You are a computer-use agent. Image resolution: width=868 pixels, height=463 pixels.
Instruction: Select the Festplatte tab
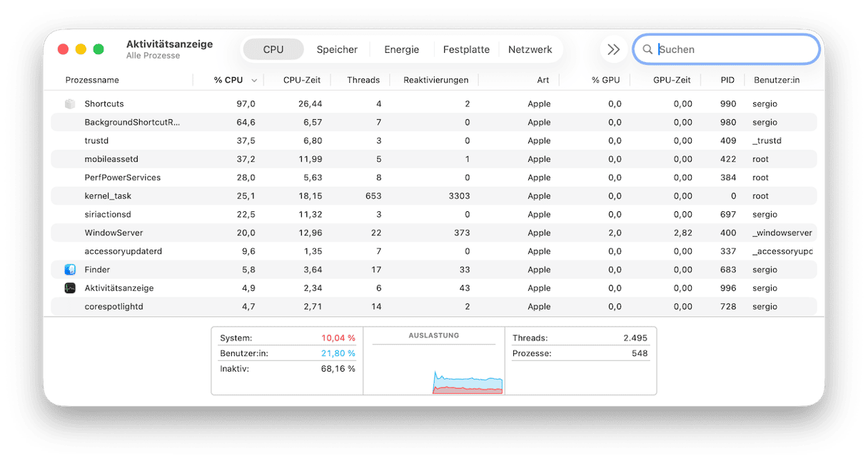(466, 50)
